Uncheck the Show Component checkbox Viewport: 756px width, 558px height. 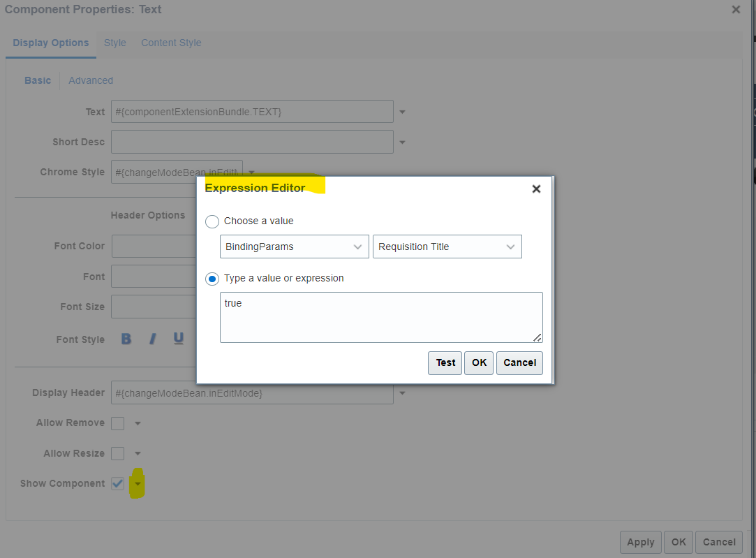(x=117, y=483)
